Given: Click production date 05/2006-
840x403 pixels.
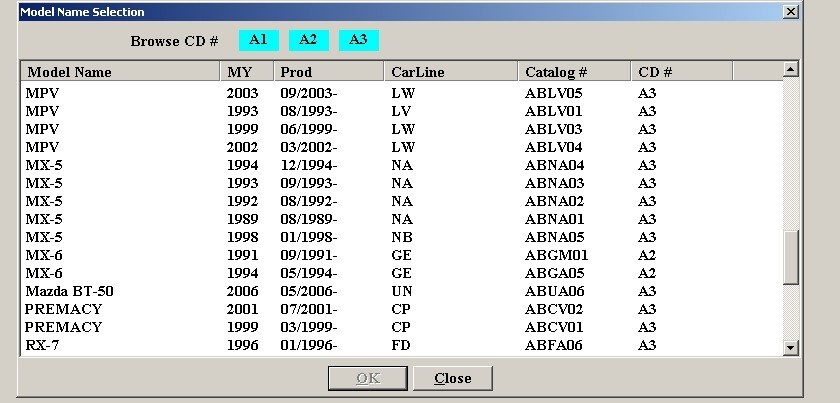Looking at the screenshot, I should click(309, 292).
